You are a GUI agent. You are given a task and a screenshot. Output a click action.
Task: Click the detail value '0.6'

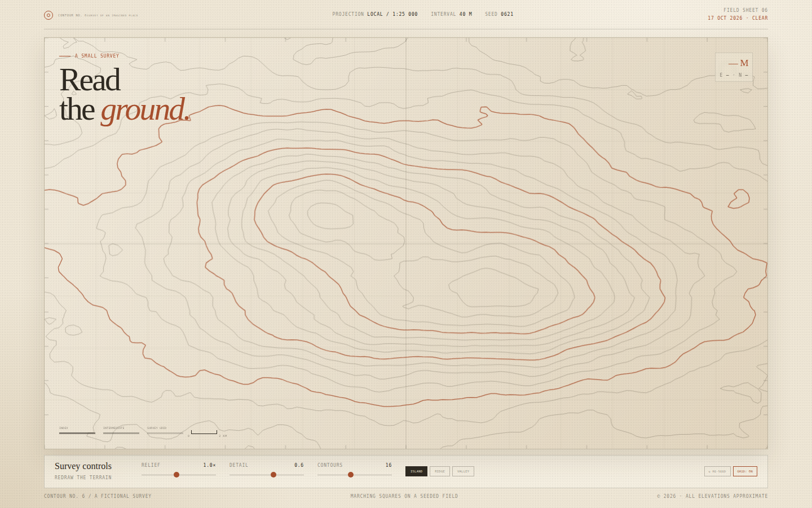coord(299,465)
